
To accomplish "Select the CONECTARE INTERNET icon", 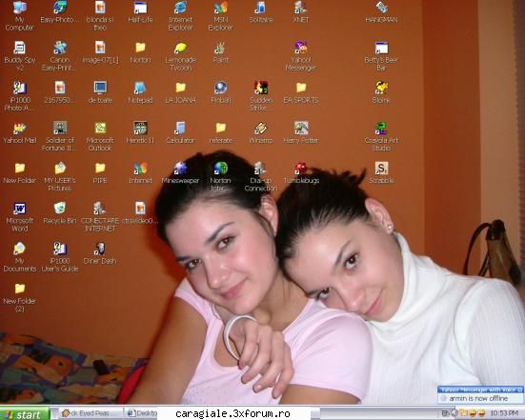I will [x=100, y=217].
